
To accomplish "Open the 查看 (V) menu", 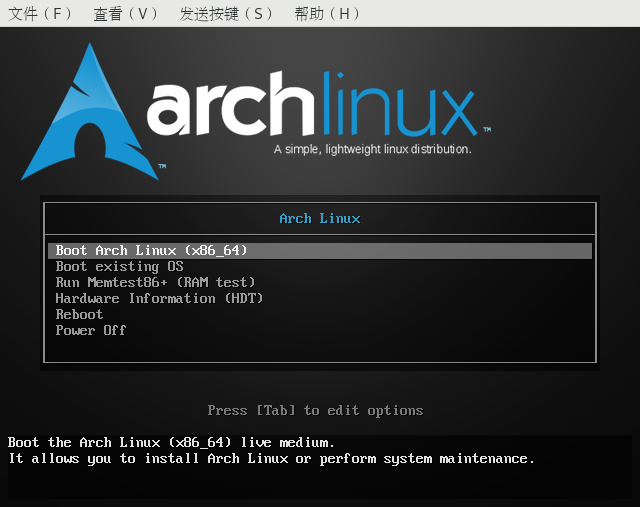I will pyautogui.click(x=125, y=14).
